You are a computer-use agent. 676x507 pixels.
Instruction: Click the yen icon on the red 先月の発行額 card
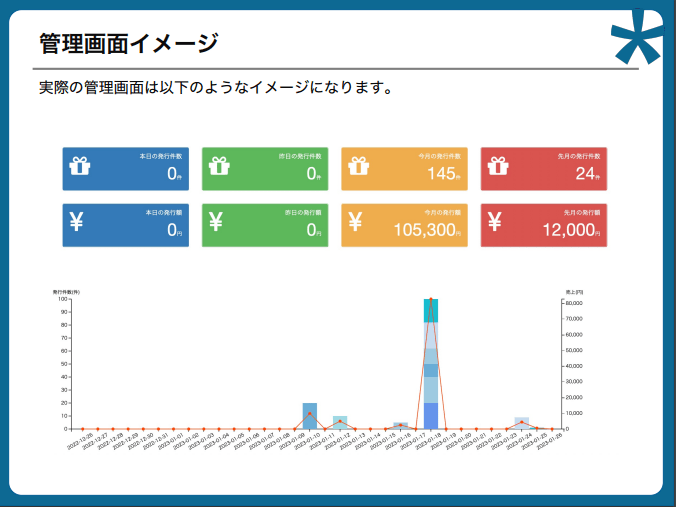point(494,222)
